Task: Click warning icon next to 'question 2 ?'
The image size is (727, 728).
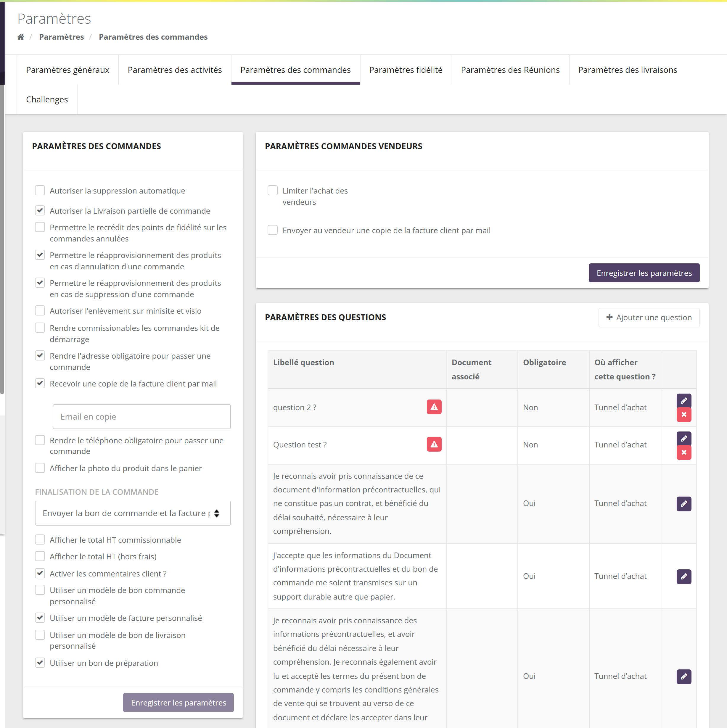Action: click(x=434, y=407)
